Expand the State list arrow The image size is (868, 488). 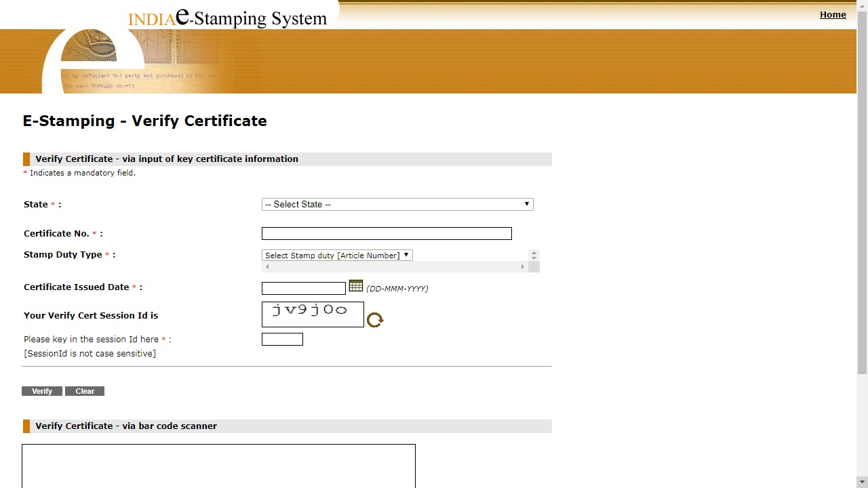click(527, 204)
